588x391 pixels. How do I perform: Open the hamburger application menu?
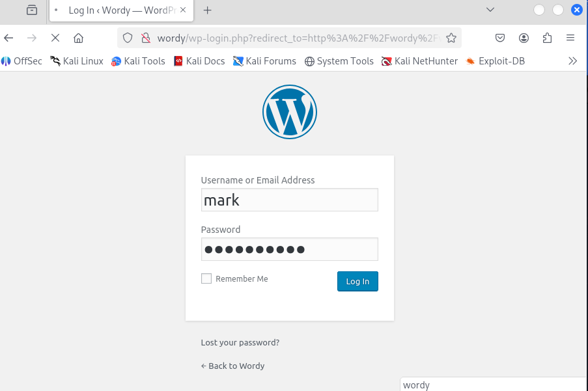point(570,38)
